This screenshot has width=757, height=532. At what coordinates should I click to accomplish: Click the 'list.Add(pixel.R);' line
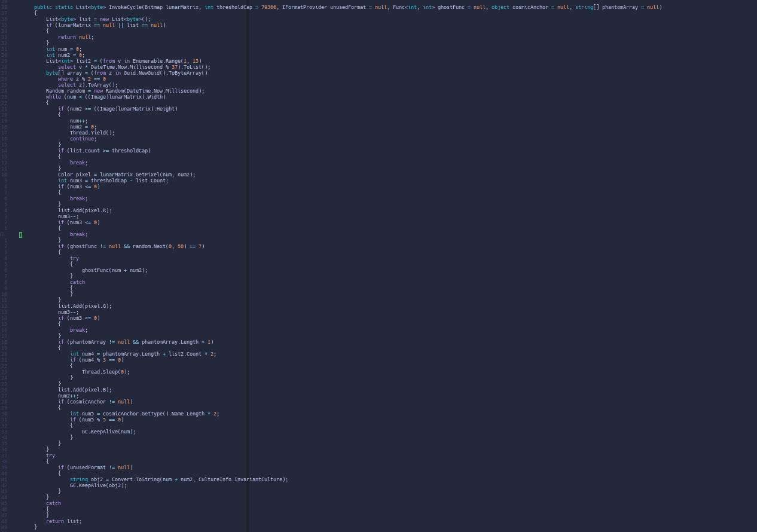click(85, 210)
